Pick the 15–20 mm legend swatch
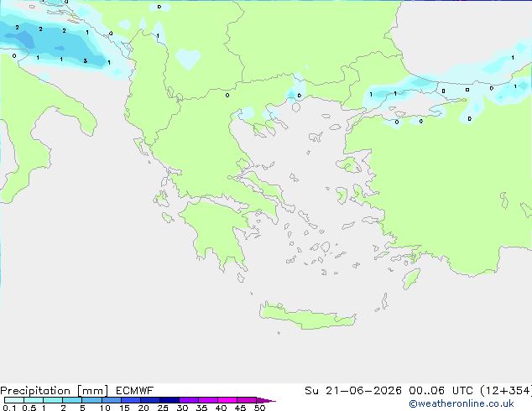This screenshot has width=532, height=411. (x=131, y=400)
